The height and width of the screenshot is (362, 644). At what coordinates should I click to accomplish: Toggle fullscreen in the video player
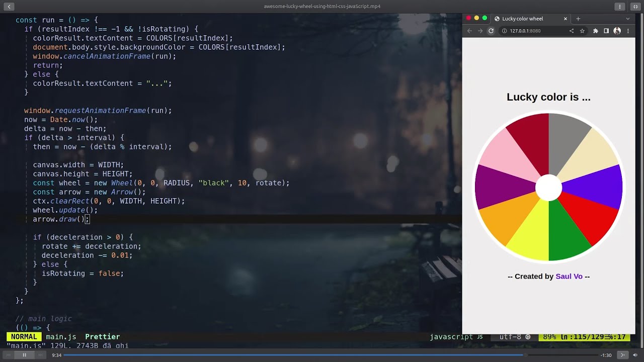point(635,7)
